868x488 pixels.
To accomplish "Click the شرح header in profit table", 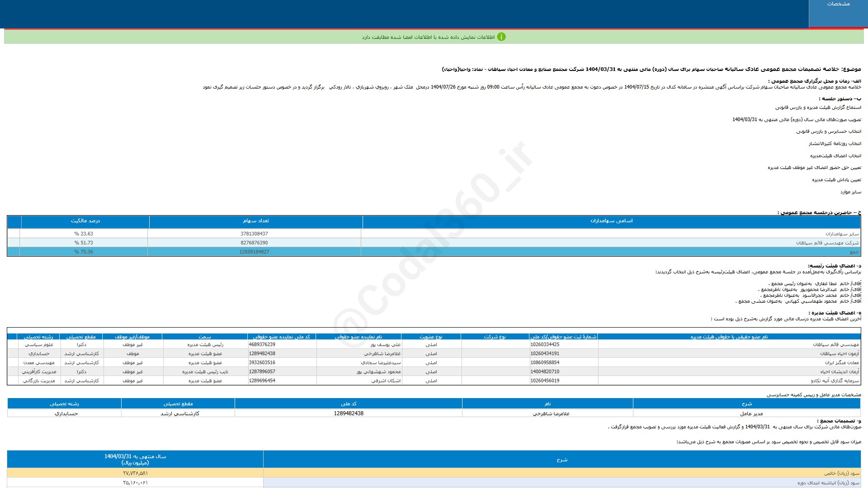I will pyautogui.click(x=561, y=460).
